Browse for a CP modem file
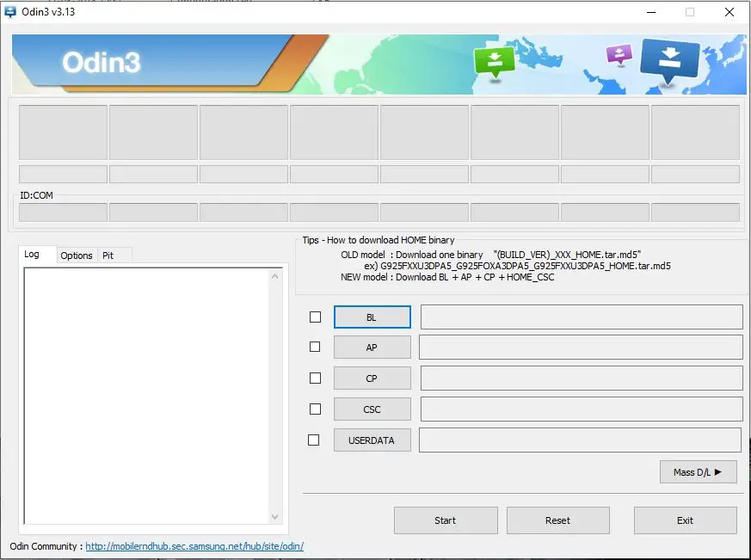The width and height of the screenshot is (751, 560). pos(372,378)
